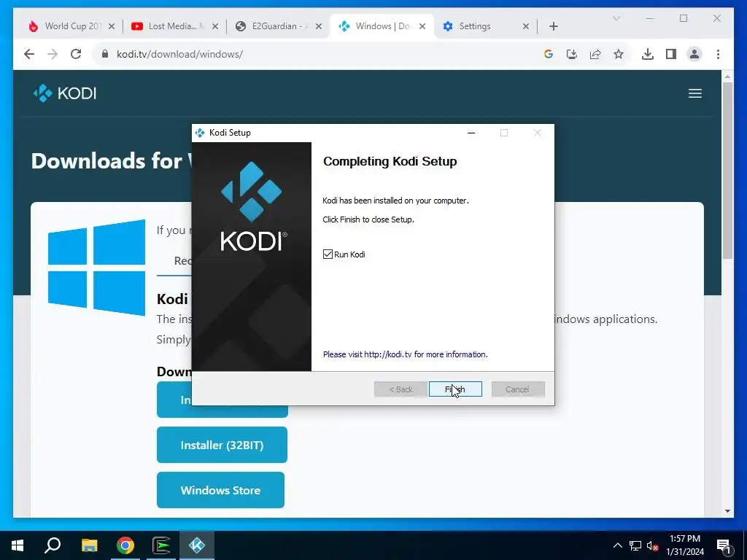The height and width of the screenshot is (560, 747).
Task: Click the Back button in Kodi Setup
Action: click(x=400, y=389)
